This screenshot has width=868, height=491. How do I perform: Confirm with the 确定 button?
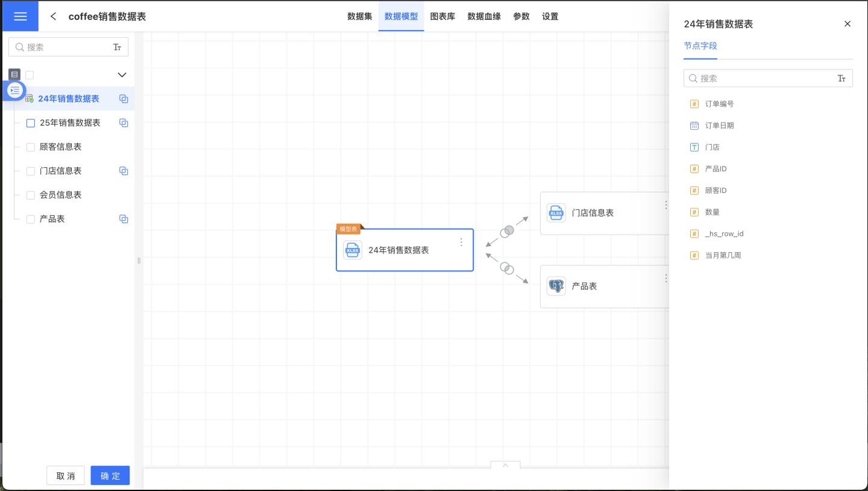(110, 475)
